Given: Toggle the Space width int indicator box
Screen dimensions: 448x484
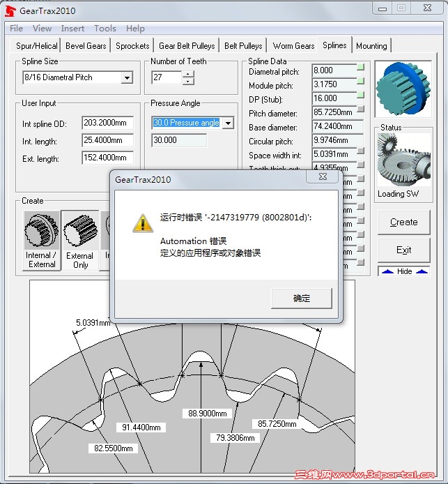Looking at the screenshot, I should click(x=360, y=151).
